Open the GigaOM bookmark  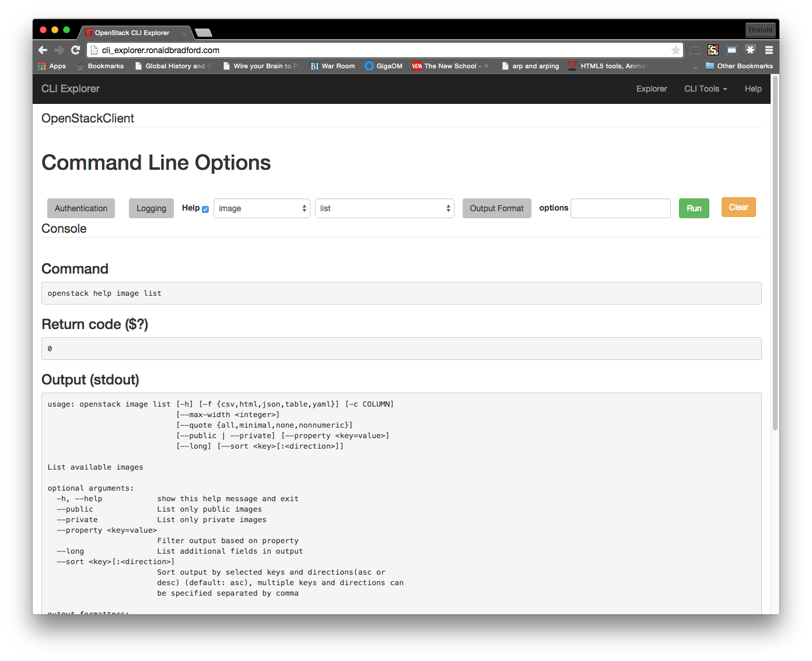coord(384,66)
